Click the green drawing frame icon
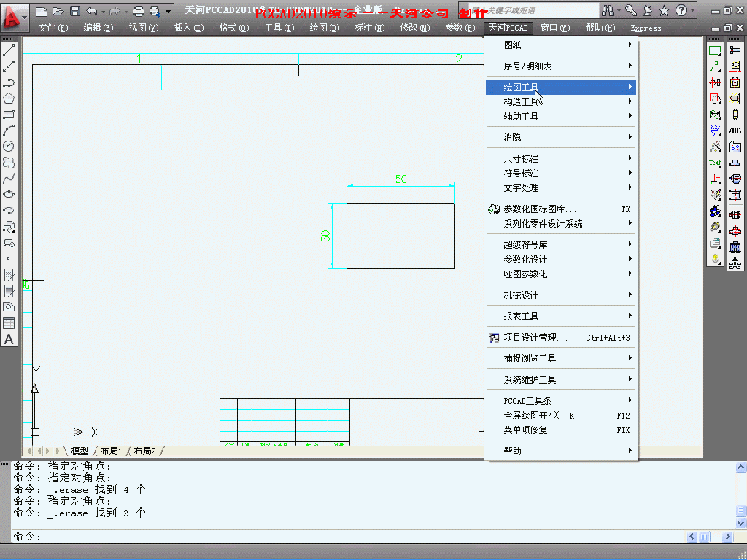This screenshot has height=560, width=747. point(715,50)
